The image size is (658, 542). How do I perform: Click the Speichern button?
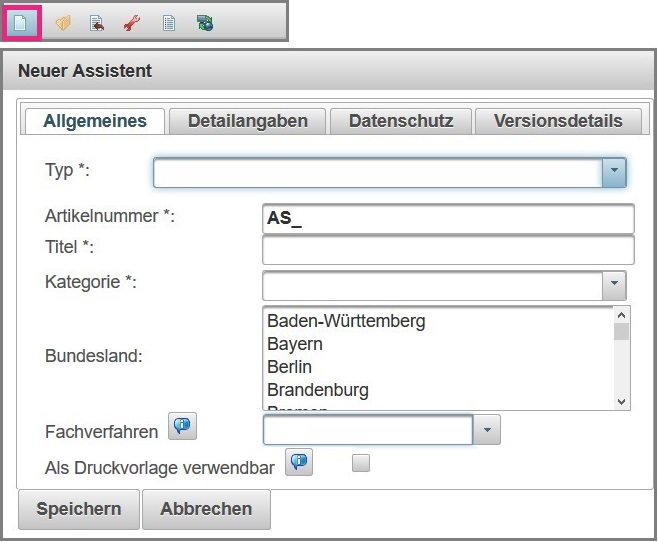(x=79, y=509)
